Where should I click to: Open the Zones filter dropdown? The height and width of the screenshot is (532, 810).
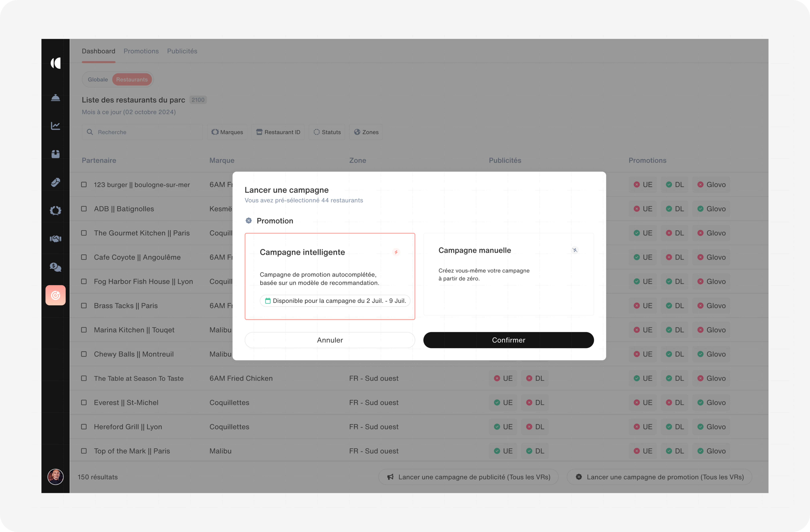point(366,132)
